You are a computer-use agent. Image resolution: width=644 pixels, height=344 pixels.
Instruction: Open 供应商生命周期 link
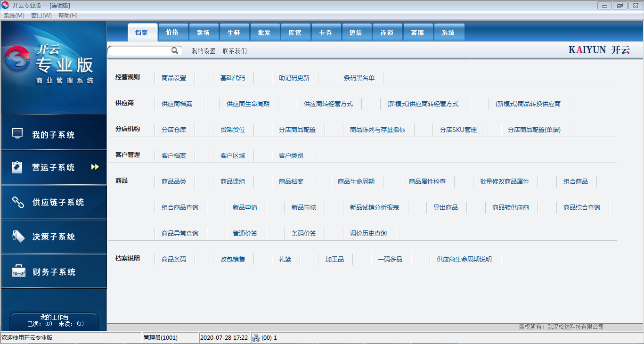(x=248, y=104)
